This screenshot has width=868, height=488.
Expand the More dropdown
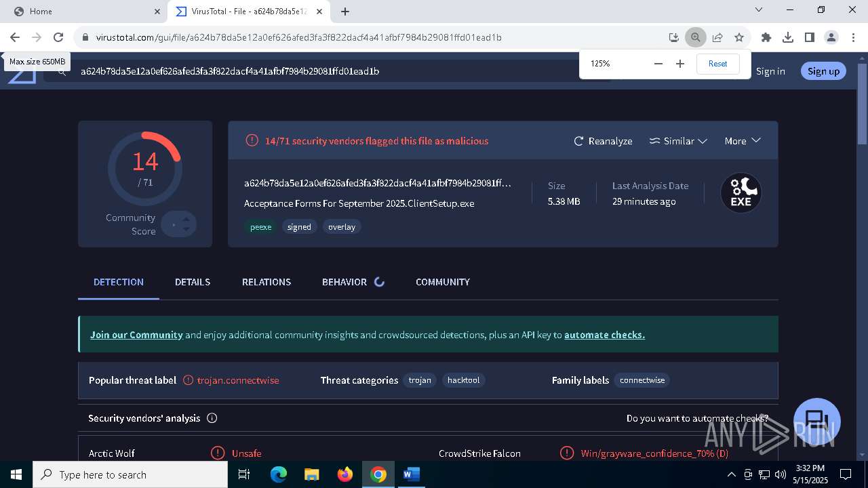(x=743, y=141)
